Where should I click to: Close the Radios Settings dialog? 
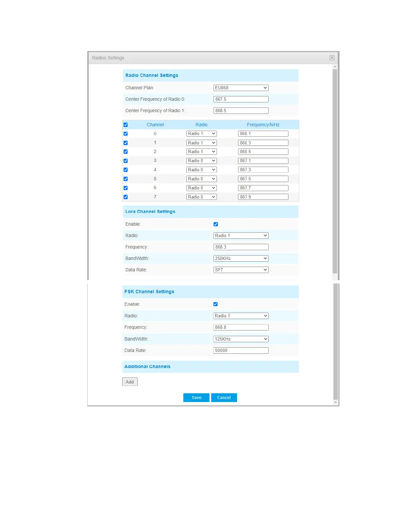click(x=332, y=58)
